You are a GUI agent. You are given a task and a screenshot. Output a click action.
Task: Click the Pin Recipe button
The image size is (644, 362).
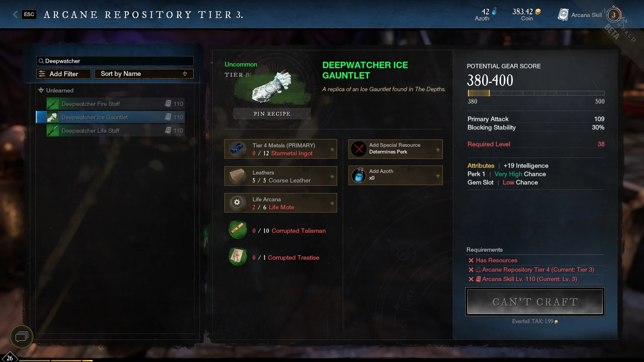click(x=272, y=114)
